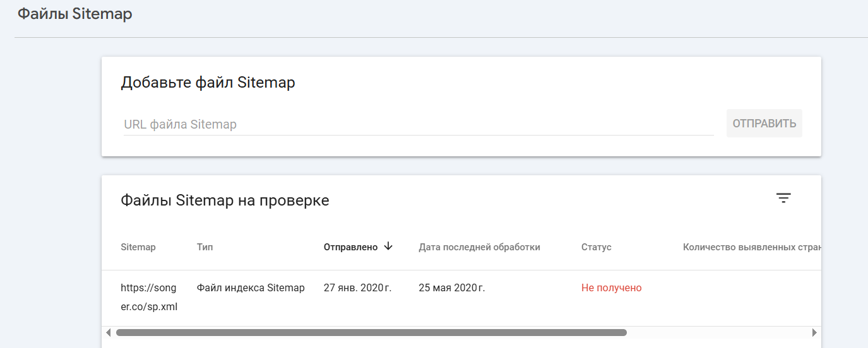Click the sort arrow beside Отправлено
The image size is (868, 348).
tap(388, 246)
